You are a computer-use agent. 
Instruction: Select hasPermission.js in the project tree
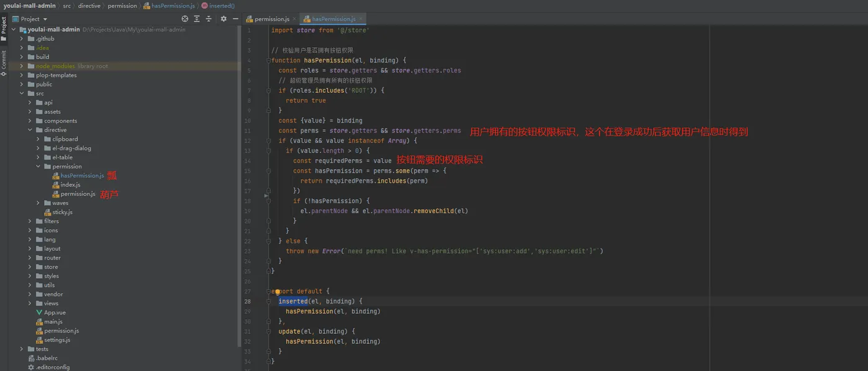click(82, 176)
